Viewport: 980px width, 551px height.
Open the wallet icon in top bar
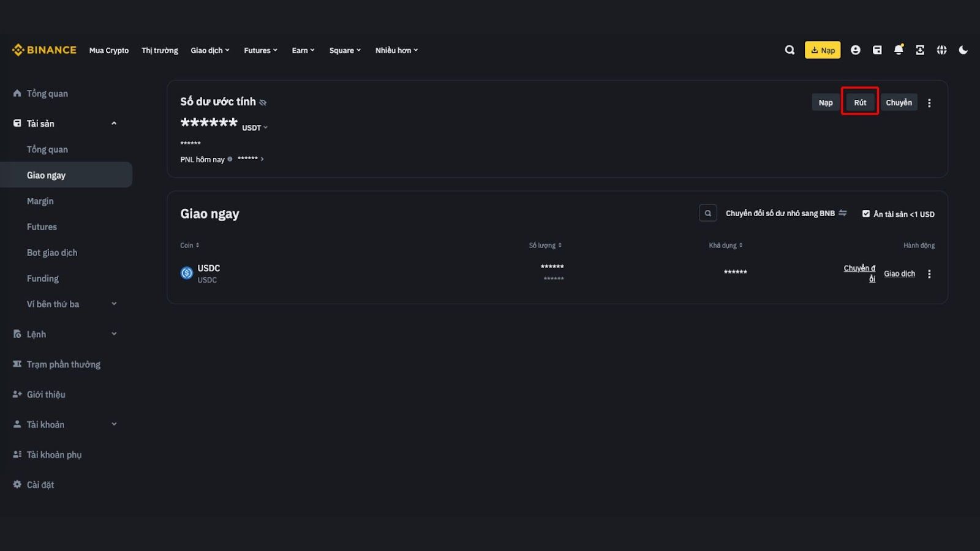[877, 50]
